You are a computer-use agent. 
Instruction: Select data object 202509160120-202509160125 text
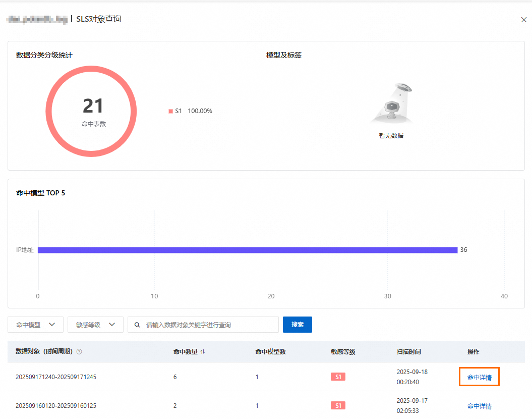[x=56, y=406]
